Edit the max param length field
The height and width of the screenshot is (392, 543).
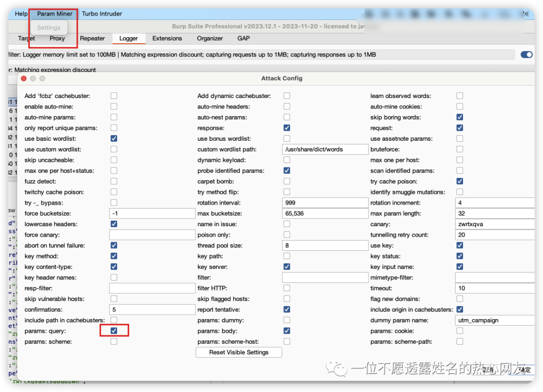495,213
